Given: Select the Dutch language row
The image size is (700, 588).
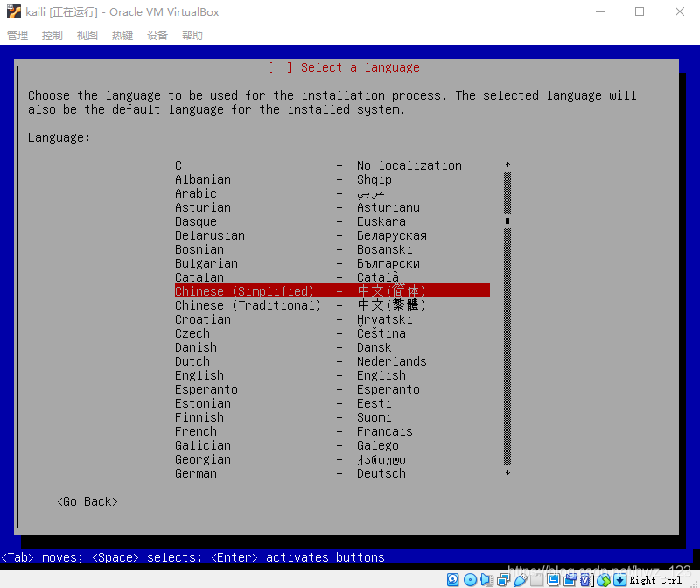Looking at the screenshot, I should click(x=332, y=361).
